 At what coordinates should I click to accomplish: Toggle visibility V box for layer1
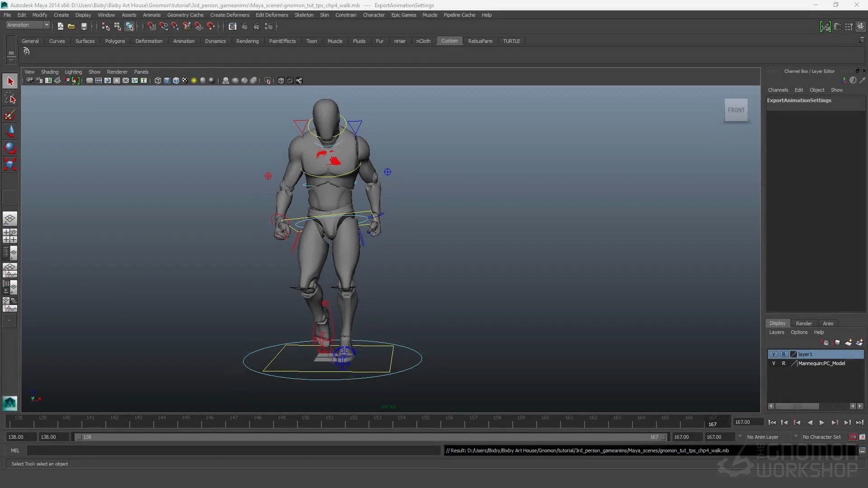pos(774,354)
